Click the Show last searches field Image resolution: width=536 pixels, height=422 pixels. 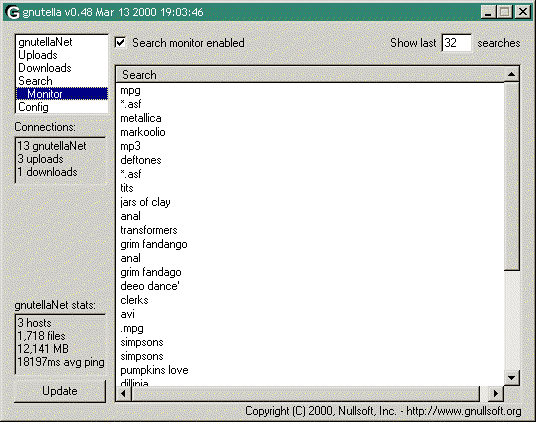pos(456,43)
